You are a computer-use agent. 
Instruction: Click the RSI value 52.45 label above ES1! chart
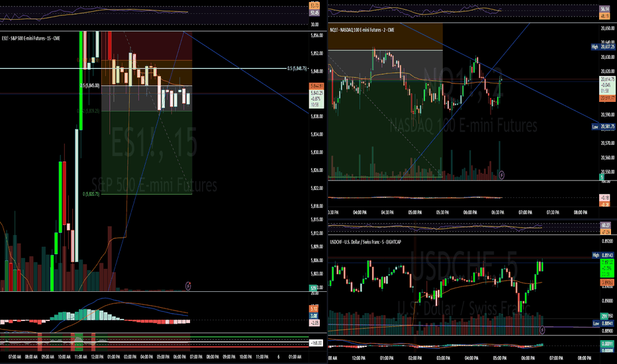click(314, 13)
